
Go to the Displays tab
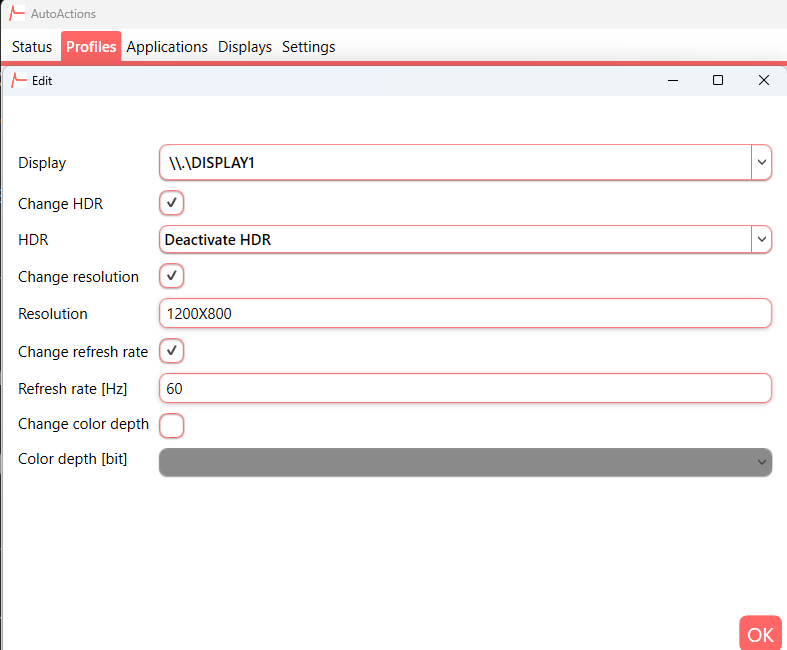(245, 47)
